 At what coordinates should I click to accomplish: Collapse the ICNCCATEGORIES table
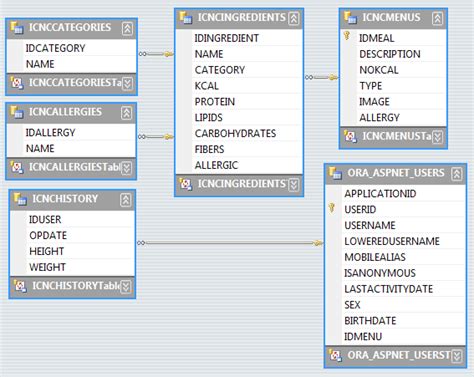[x=127, y=28]
